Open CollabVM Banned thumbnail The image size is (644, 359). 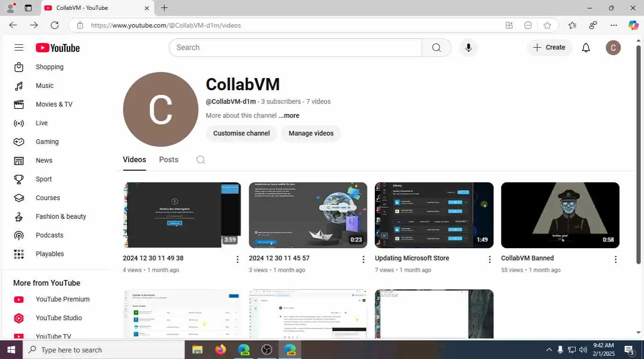tap(560, 215)
